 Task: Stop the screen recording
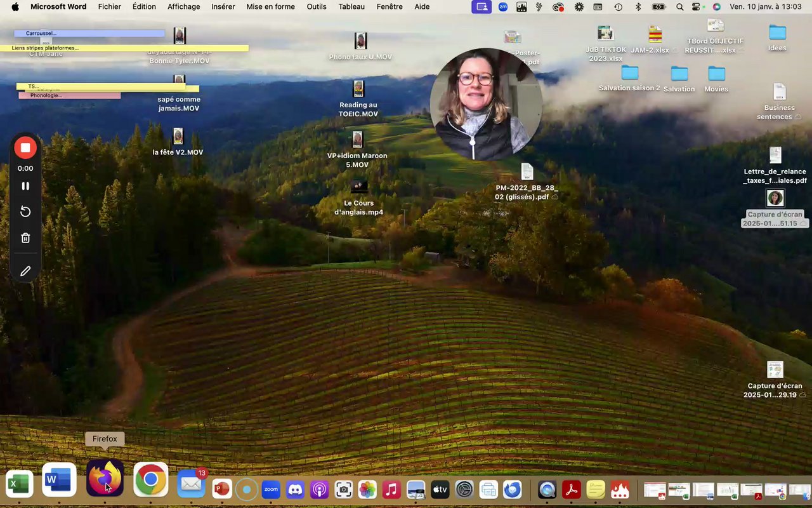pyautogui.click(x=25, y=148)
